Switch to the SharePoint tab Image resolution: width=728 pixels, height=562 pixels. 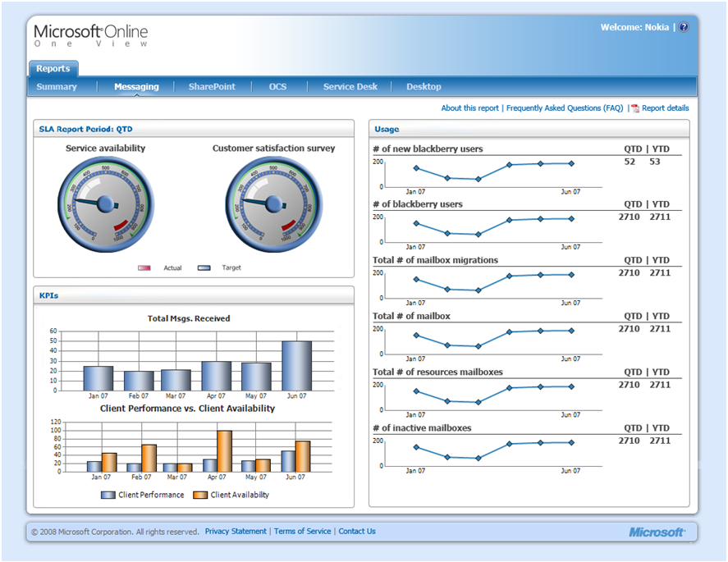pos(212,87)
